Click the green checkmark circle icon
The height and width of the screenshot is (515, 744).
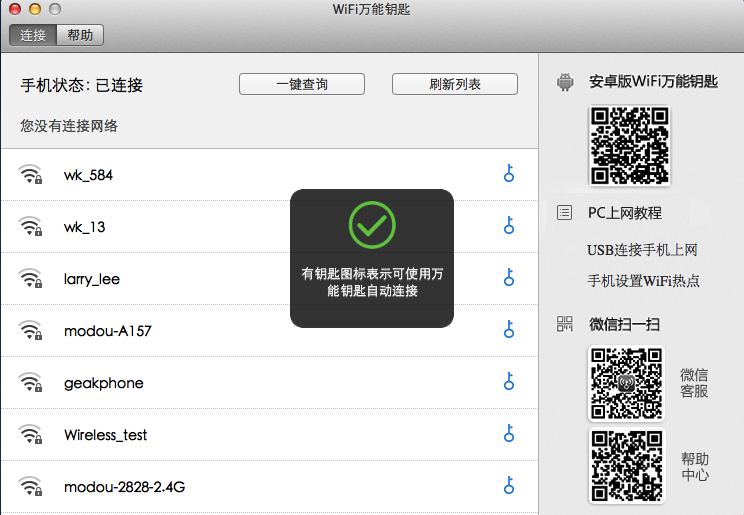pos(372,225)
